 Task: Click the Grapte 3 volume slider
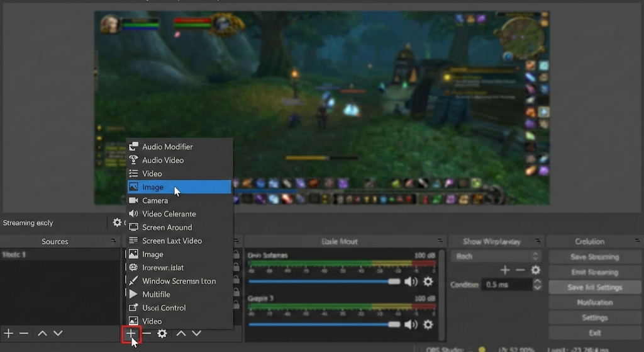click(324, 324)
